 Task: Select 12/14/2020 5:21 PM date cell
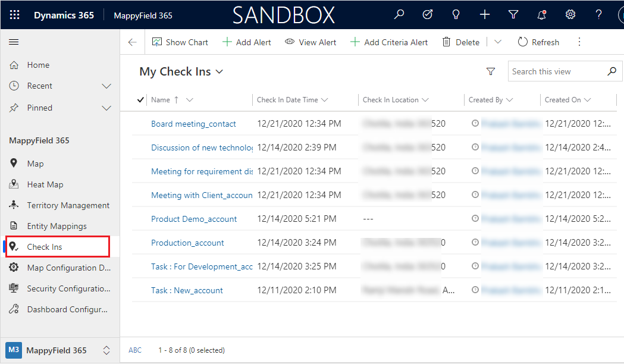tap(296, 219)
